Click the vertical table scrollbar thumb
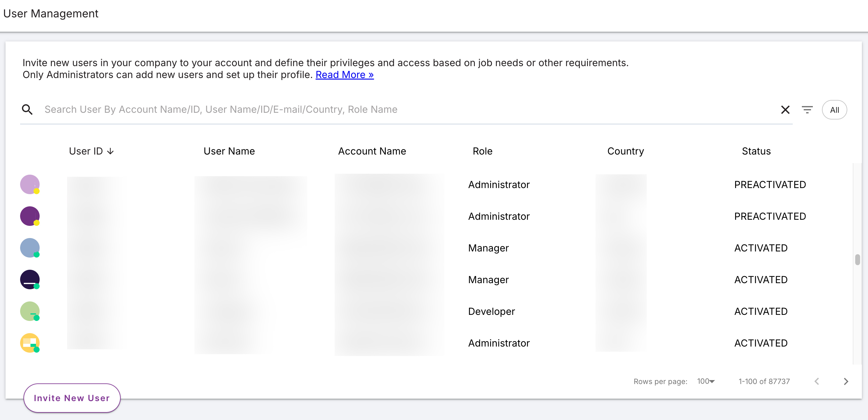Screen dimensions: 868x420 (x=857, y=260)
